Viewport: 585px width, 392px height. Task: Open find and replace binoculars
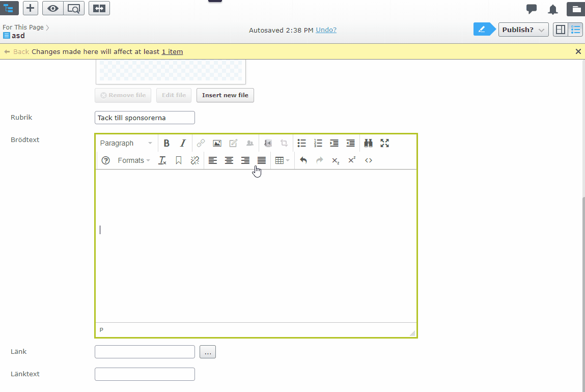[x=369, y=144]
